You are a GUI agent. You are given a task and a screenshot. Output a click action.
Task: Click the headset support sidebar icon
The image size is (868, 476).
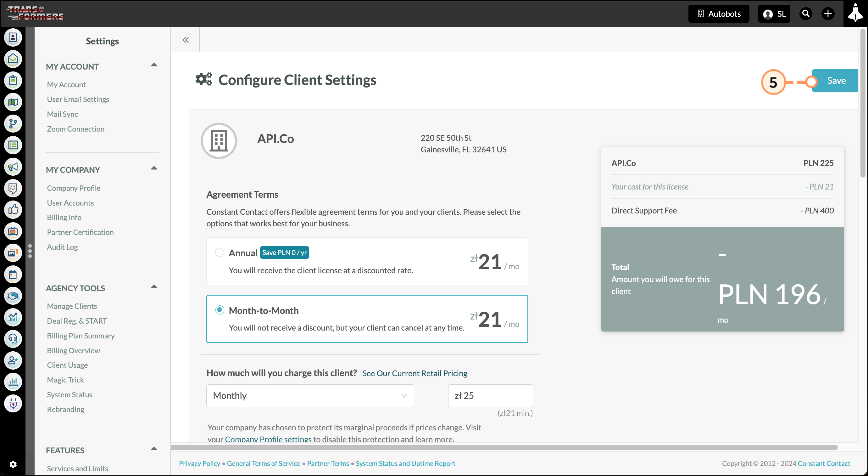13,339
